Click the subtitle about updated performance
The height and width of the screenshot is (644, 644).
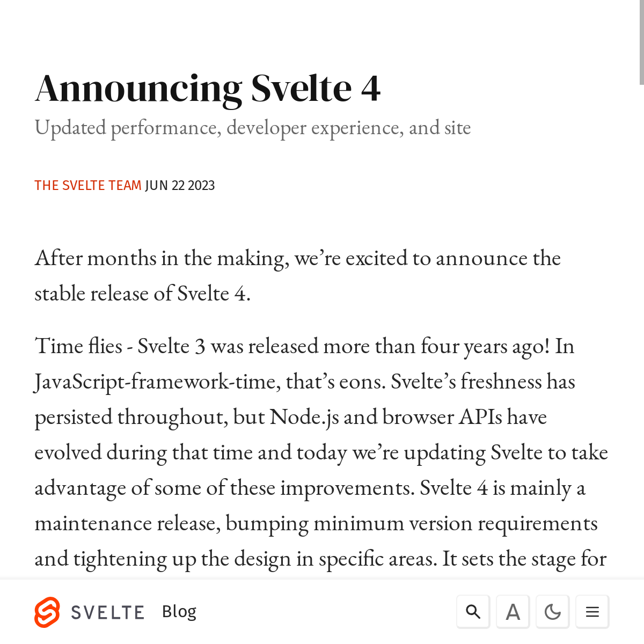pos(252,128)
